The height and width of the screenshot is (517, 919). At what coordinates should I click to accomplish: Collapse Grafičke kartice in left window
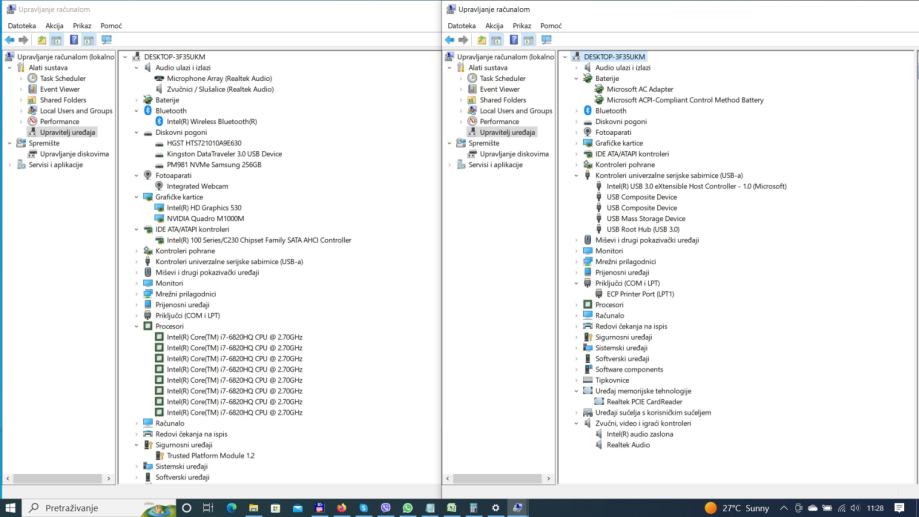pyautogui.click(x=137, y=197)
